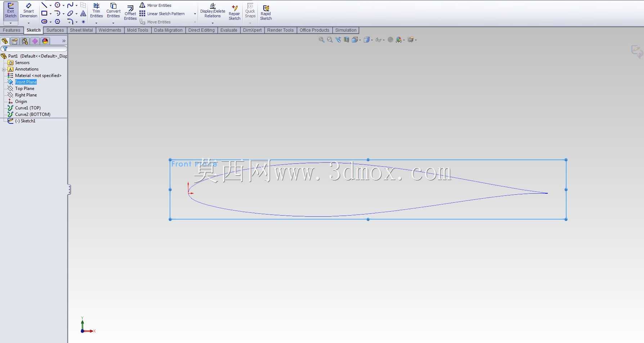
Task: Switch to Mold Tools tab
Action: coord(138,30)
